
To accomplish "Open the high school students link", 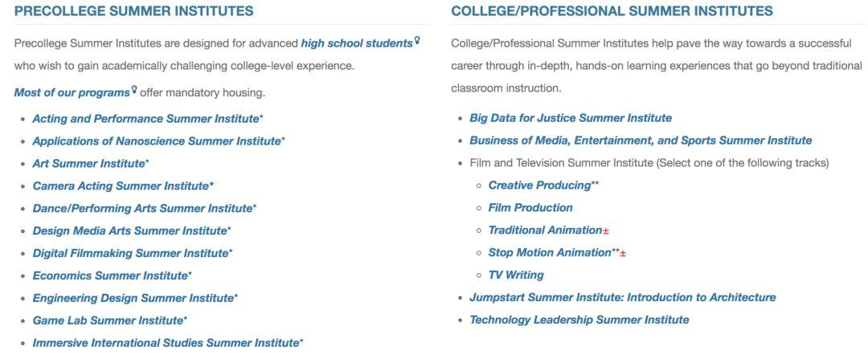I will click(x=356, y=43).
